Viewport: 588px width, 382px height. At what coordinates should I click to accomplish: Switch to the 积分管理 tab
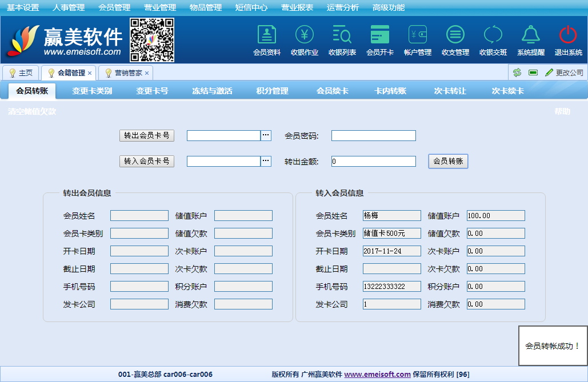coord(272,91)
